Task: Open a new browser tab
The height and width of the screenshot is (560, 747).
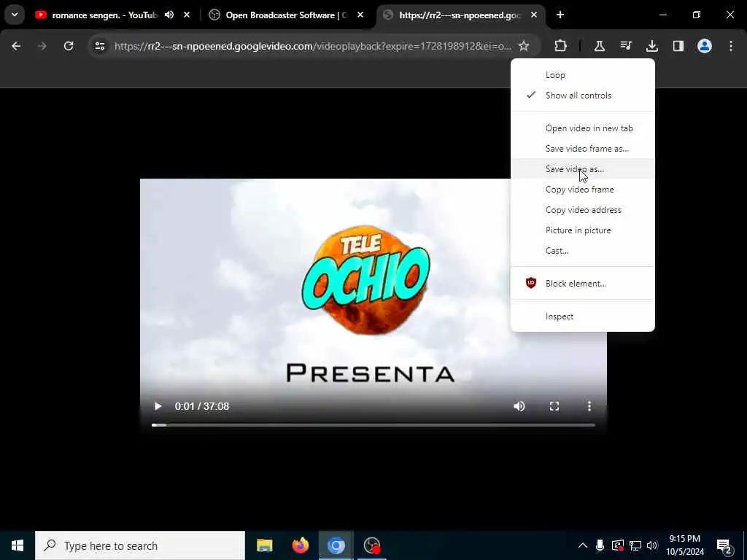Action: tap(560, 15)
